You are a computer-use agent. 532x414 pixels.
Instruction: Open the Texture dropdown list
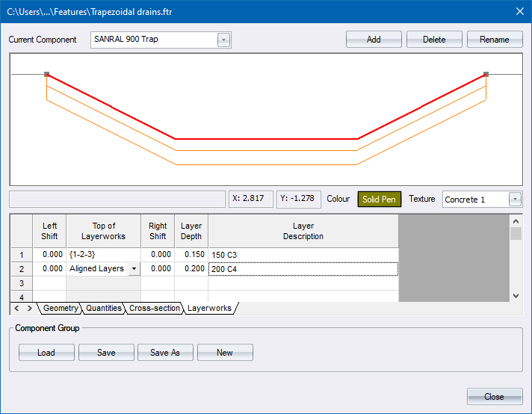[x=515, y=200]
